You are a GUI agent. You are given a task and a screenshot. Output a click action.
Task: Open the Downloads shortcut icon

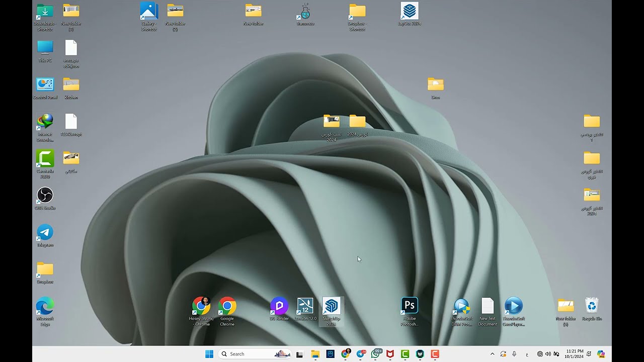pyautogui.click(x=45, y=17)
